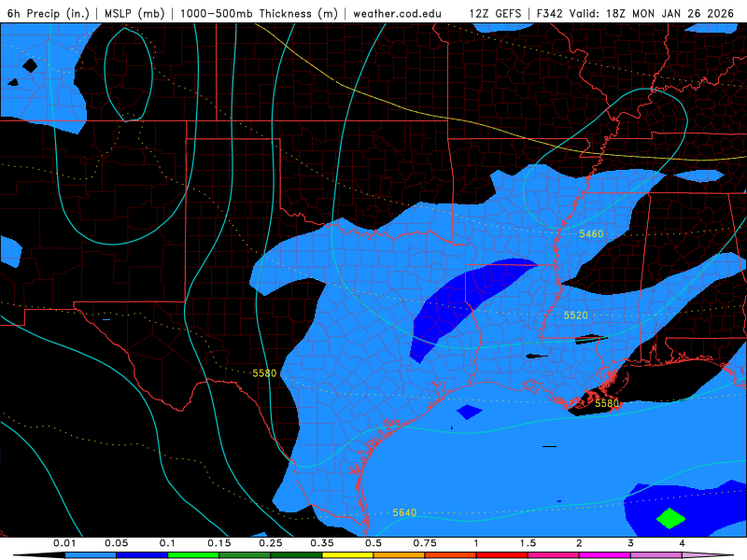The width and height of the screenshot is (747, 560).
Task: Click the yellow 0.35 legend swatch
Action: (x=347, y=555)
